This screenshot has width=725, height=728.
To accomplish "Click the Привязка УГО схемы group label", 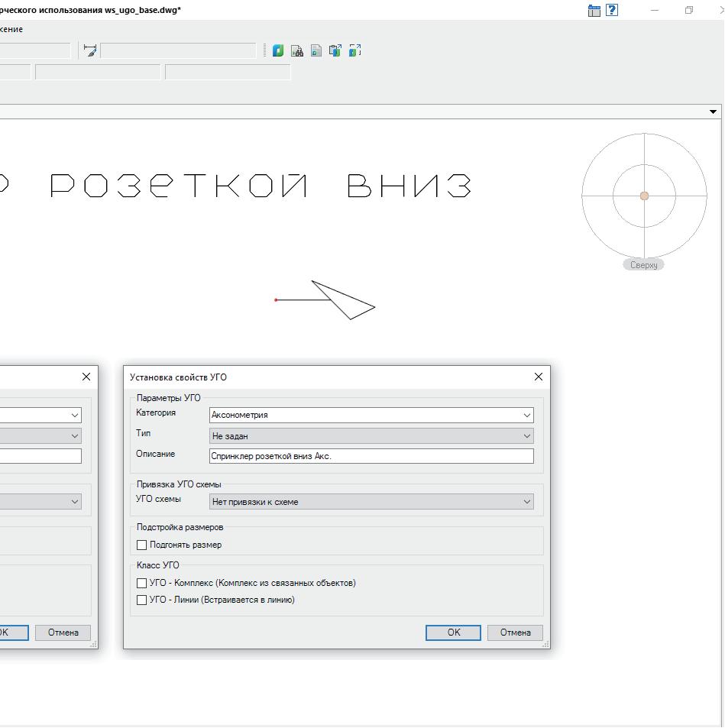I will [x=179, y=484].
